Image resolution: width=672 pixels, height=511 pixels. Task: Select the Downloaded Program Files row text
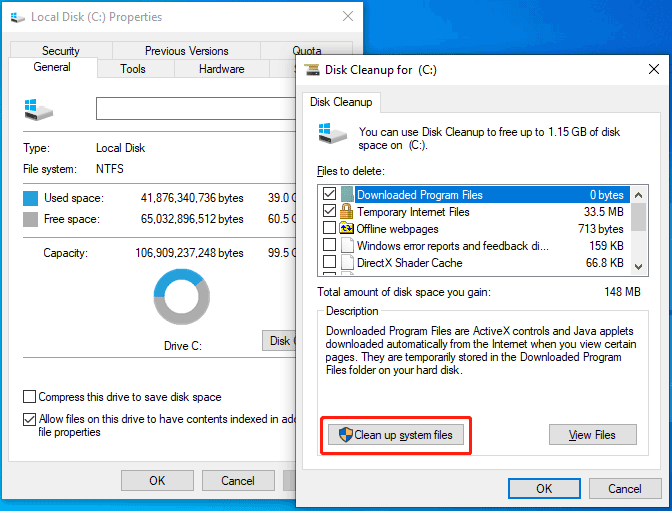point(420,195)
